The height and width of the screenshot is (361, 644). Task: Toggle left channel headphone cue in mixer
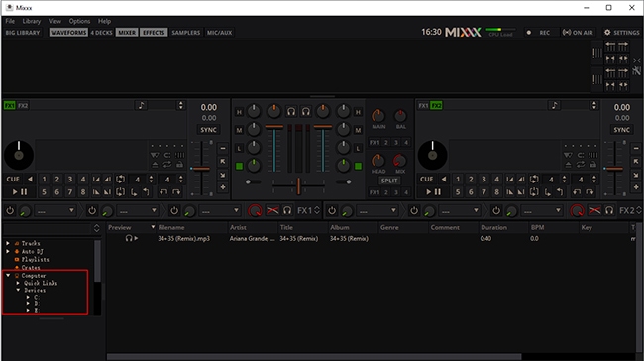coord(291,111)
